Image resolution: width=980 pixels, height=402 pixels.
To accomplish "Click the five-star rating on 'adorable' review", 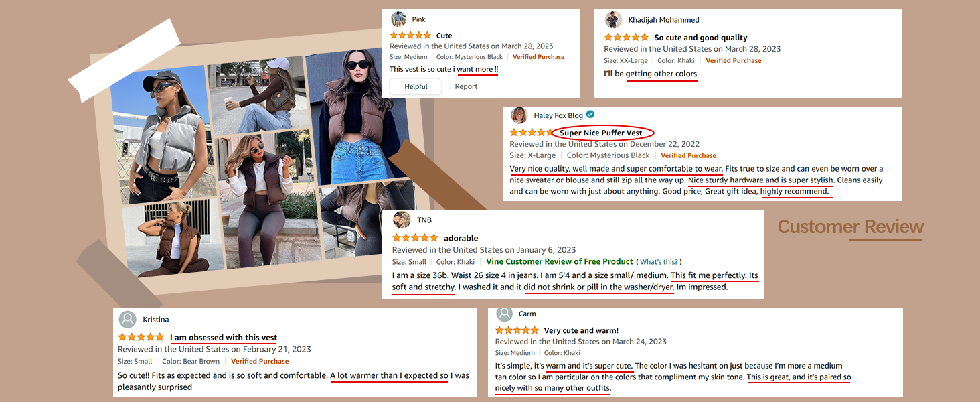I will [415, 238].
